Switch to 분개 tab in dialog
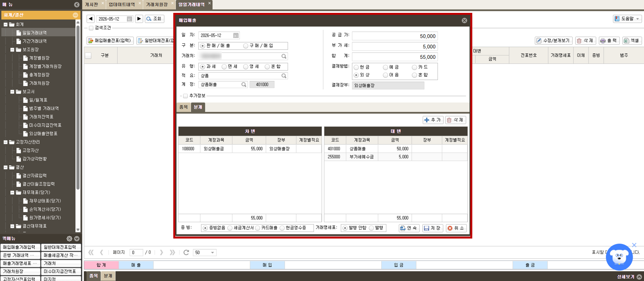 (198, 107)
